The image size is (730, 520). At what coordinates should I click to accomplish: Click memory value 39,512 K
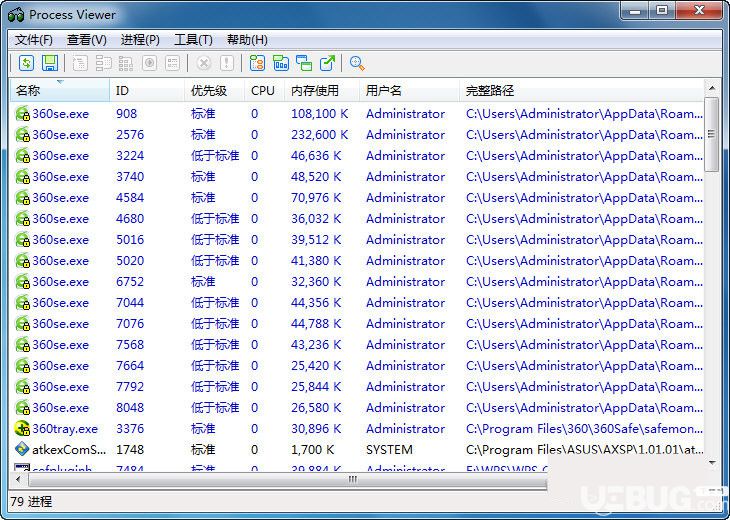click(316, 240)
